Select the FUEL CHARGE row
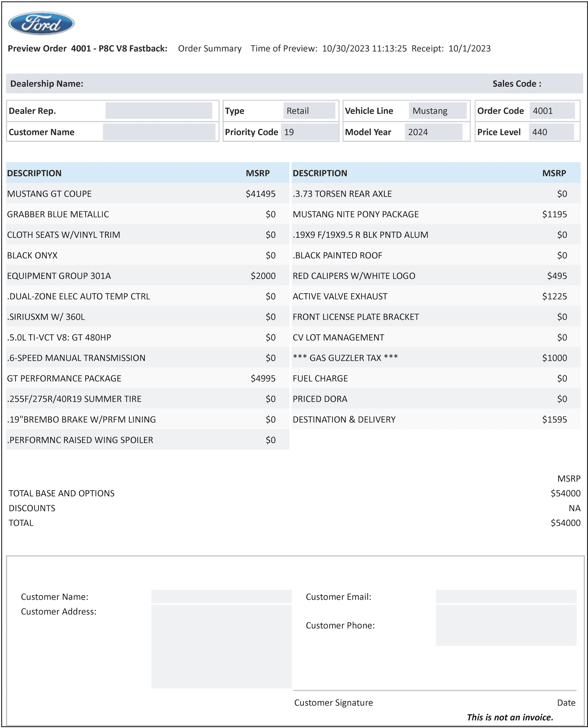 [436, 378]
